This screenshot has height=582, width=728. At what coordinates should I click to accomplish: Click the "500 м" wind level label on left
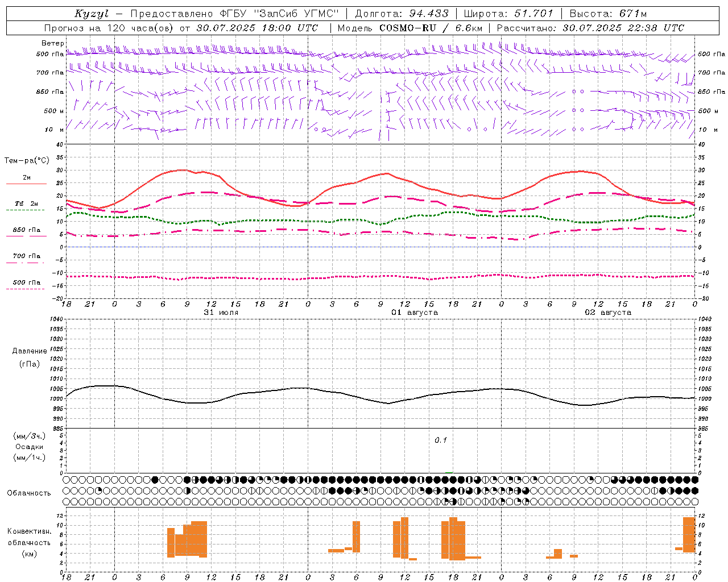click(54, 111)
